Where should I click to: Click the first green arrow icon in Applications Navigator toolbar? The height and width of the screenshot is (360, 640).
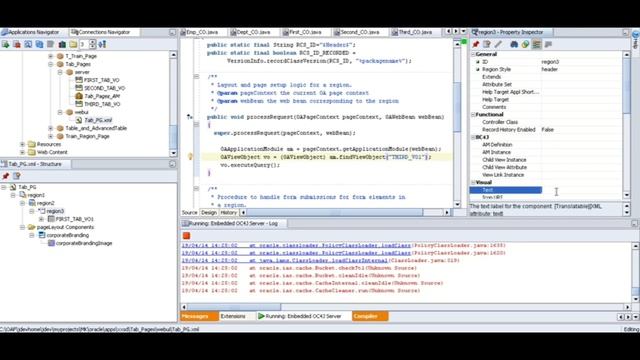click(x=6, y=44)
